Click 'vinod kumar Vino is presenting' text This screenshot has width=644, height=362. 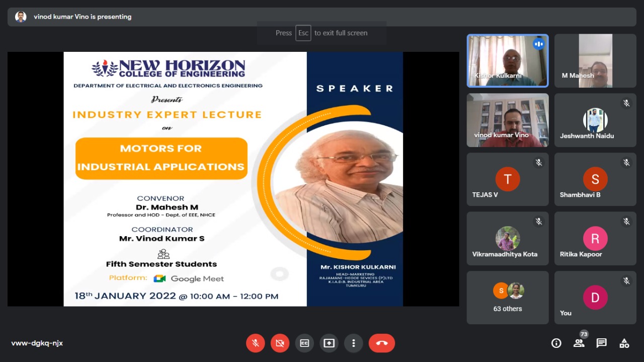83,17
